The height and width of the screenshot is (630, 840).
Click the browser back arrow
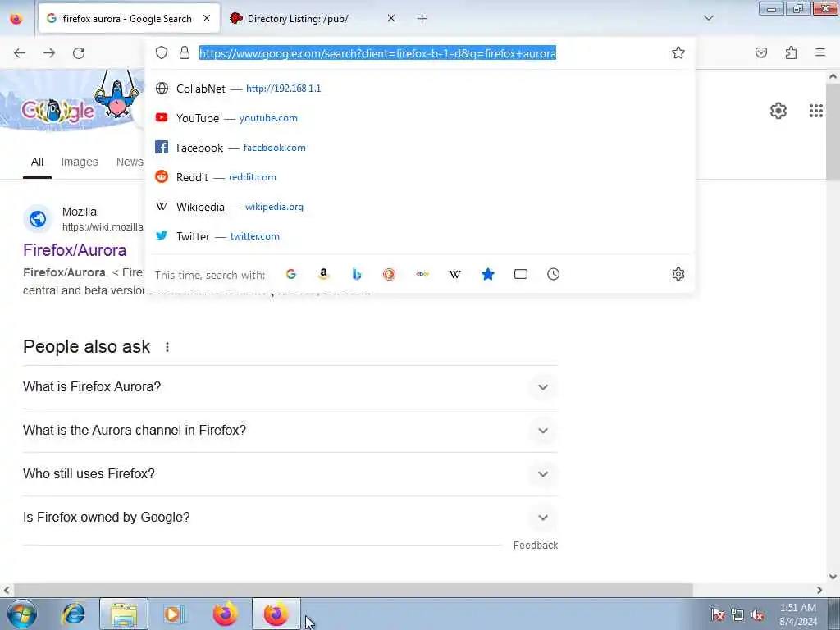tap(20, 53)
